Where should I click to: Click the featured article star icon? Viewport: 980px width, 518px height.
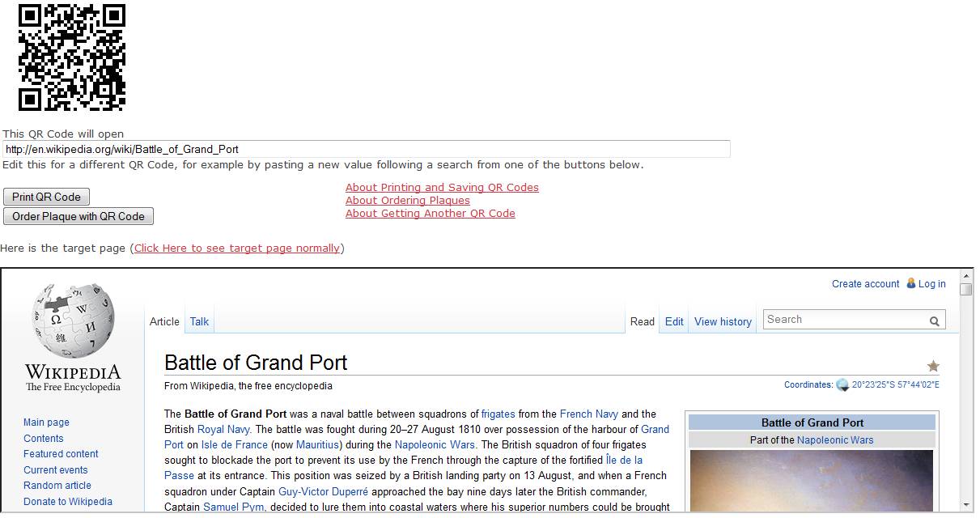pyautogui.click(x=933, y=366)
